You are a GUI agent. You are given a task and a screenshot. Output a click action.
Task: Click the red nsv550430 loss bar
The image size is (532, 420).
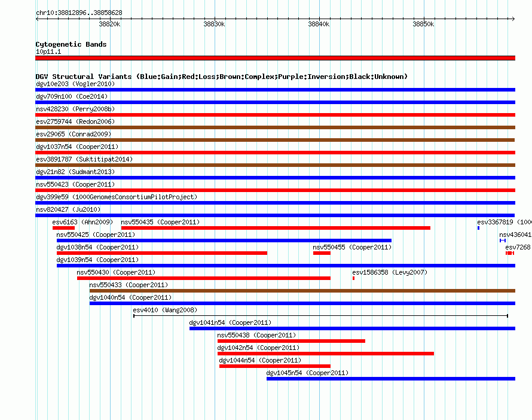pyautogui.click(x=204, y=278)
